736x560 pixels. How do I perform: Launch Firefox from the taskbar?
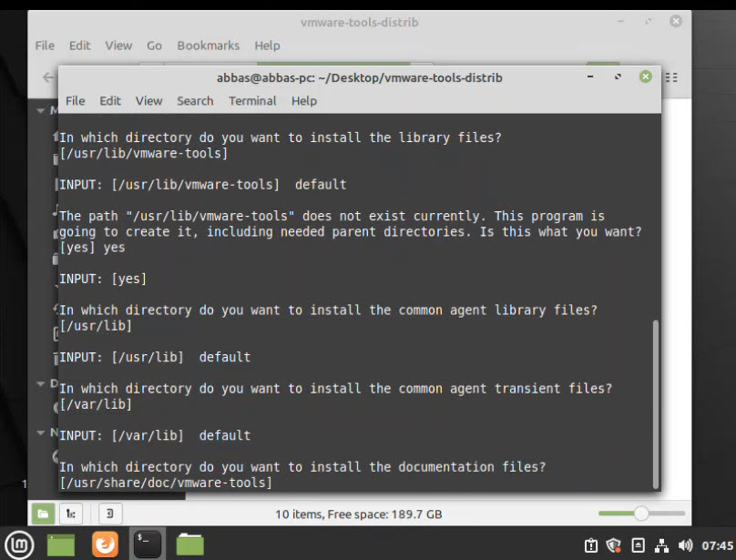[x=105, y=545]
